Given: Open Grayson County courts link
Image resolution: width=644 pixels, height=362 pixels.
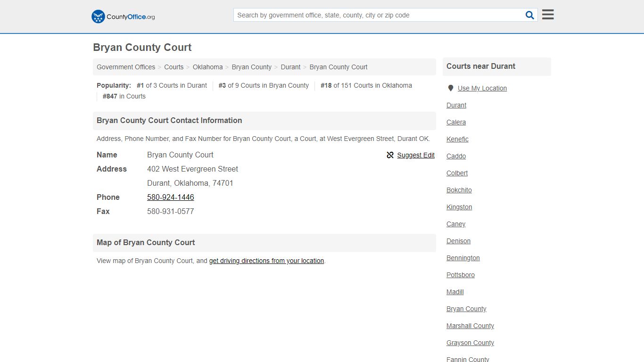Looking at the screenshot, I should click(470, 343).
